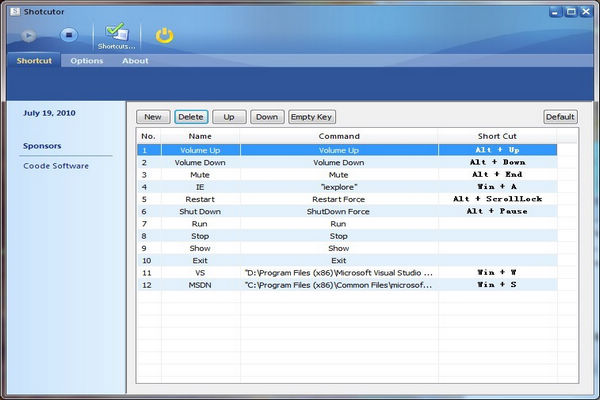This screenshot has height=400, width=600.
Task: Click the Run play icon in toolbar
Action: click(28, 36)
